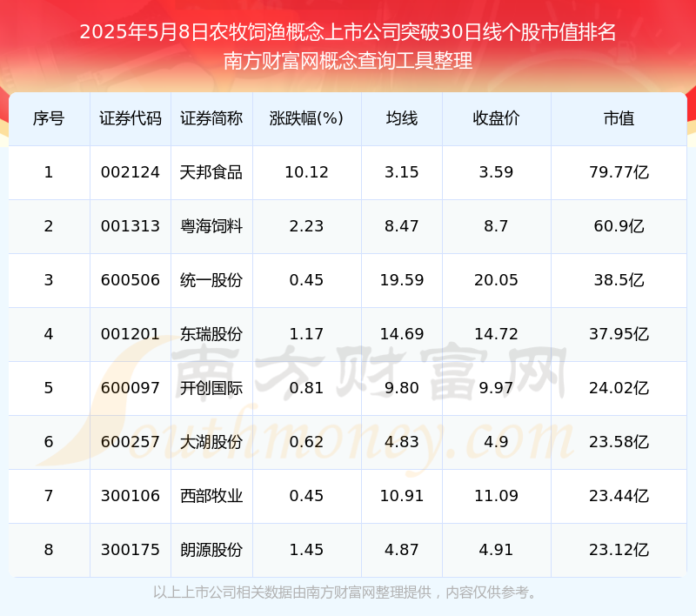This screenshot has width=696, height=616.
Task: Select stock code 300106
Action: (x=130, y=496)
